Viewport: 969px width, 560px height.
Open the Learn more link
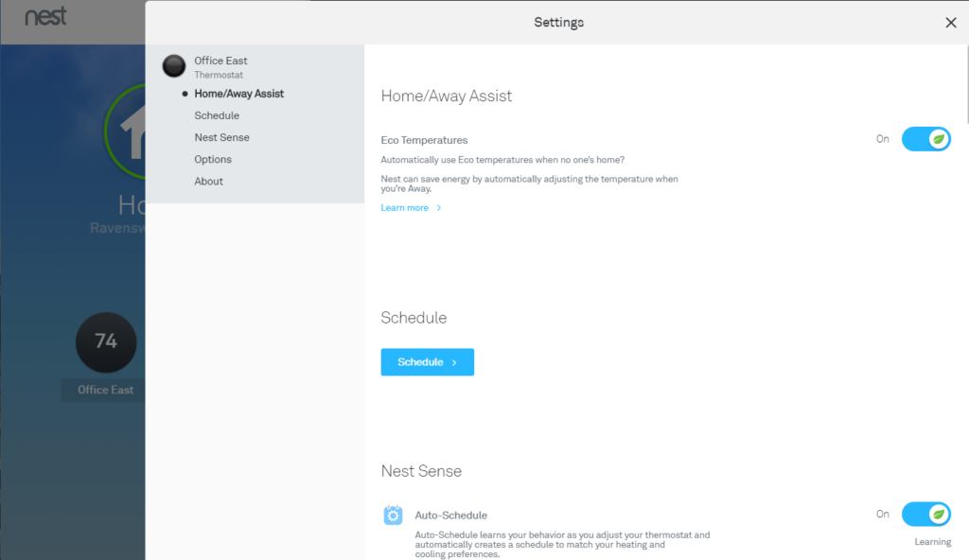coord(411,208)
